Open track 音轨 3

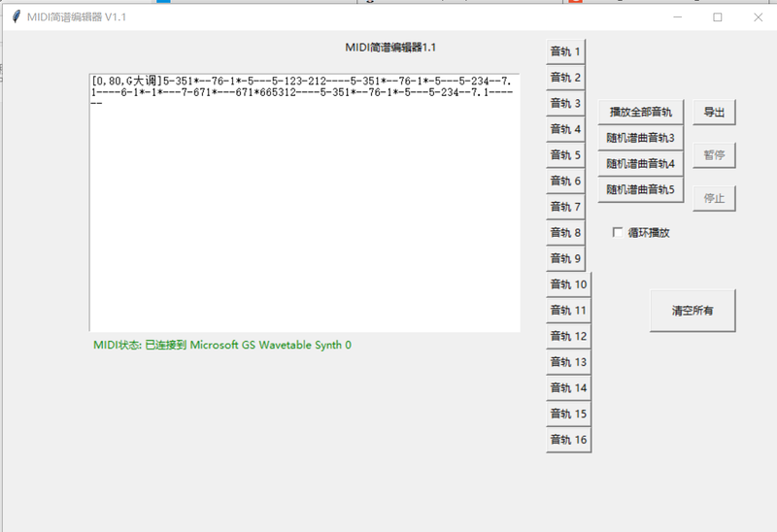click(565, 103)
